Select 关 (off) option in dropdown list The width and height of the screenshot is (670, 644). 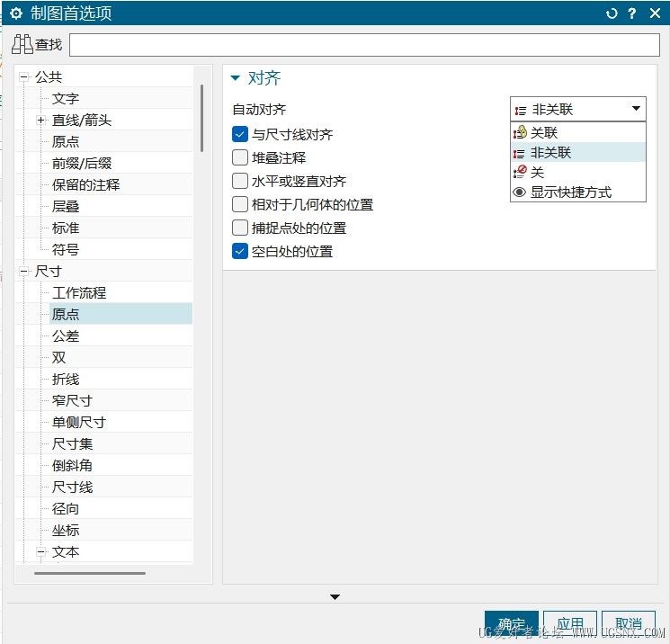[x=537, y=172]
